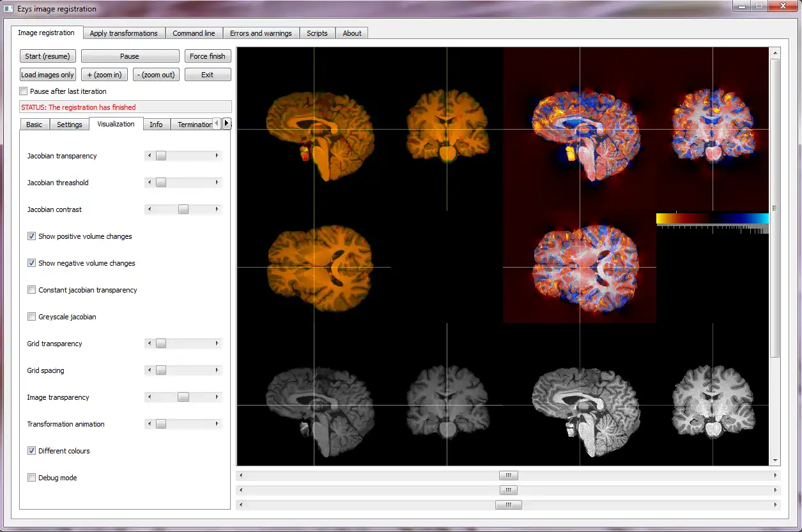Click the image view vertical scrollbar thumb
Screen dimensions: 802x532
point(775,208)
